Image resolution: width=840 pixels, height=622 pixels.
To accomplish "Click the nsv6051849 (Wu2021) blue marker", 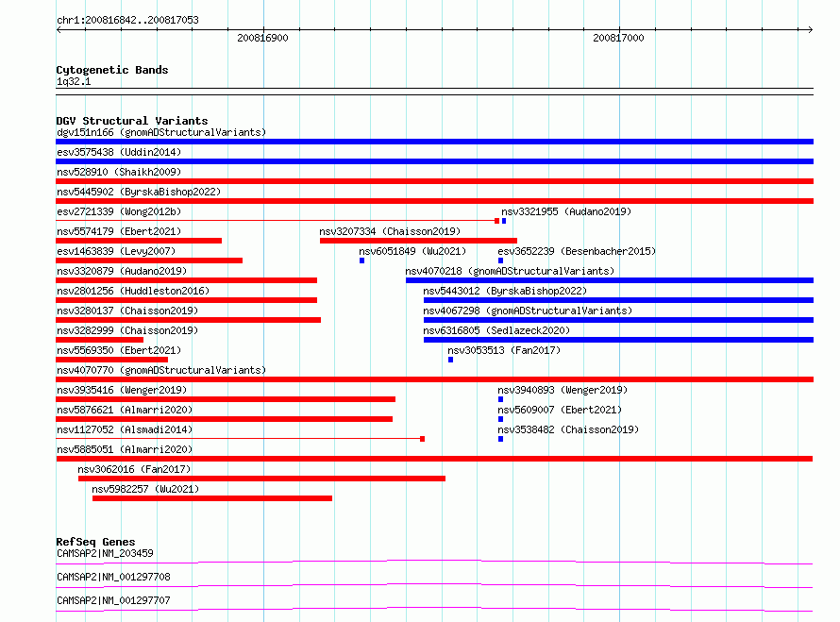I will [362, 261].
